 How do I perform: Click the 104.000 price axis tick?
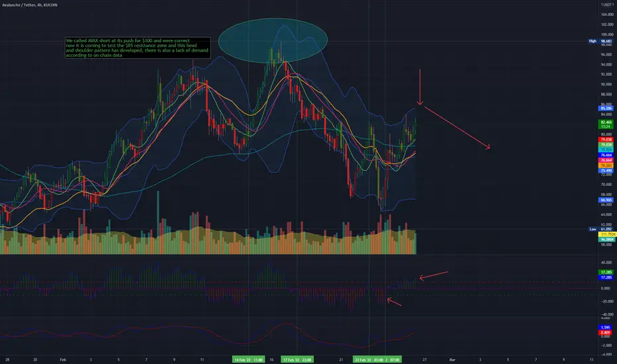click(606, 15)
